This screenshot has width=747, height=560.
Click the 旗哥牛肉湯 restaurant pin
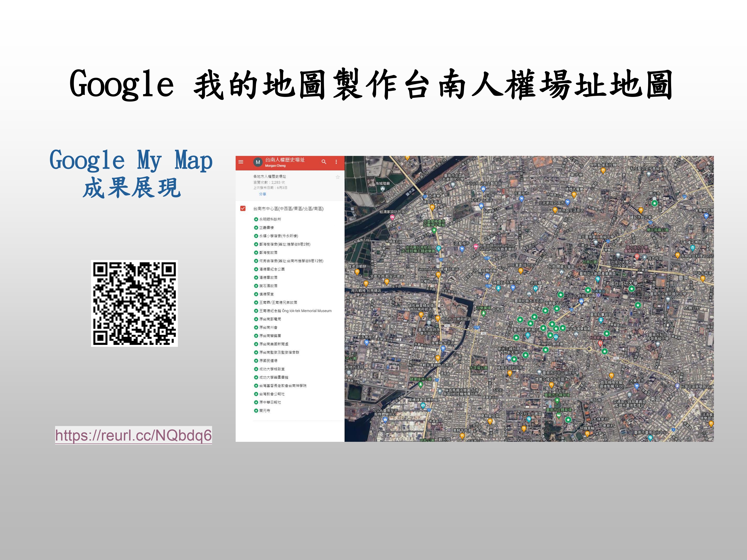coord(432,207)
